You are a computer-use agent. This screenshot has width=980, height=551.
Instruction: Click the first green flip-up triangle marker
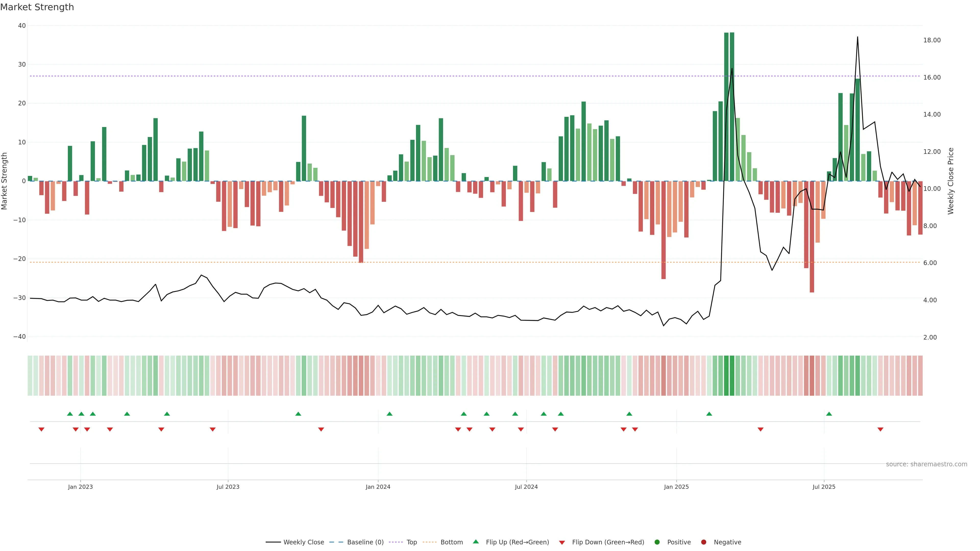pyautogui.click(x=70, y=414)
